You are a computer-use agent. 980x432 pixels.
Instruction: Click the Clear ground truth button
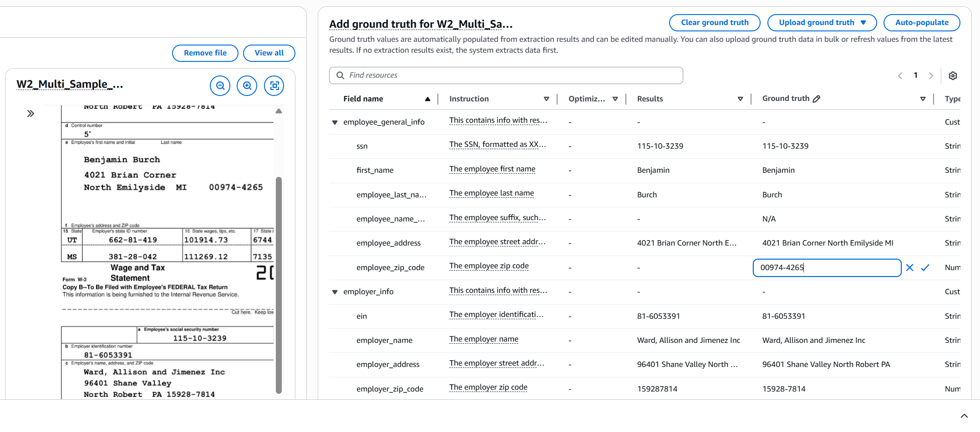pyautogui.click(x=714, y=23)
